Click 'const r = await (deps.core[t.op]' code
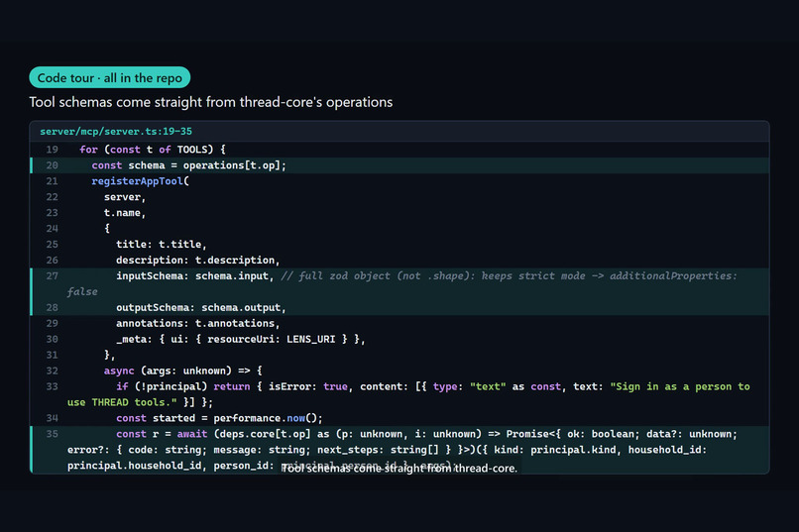 point(213,434)
